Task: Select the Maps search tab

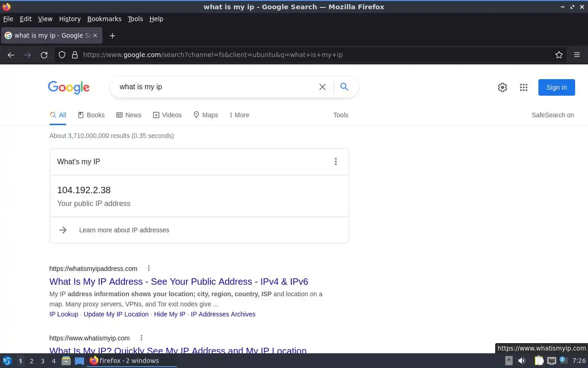Action: coord(205,115)
